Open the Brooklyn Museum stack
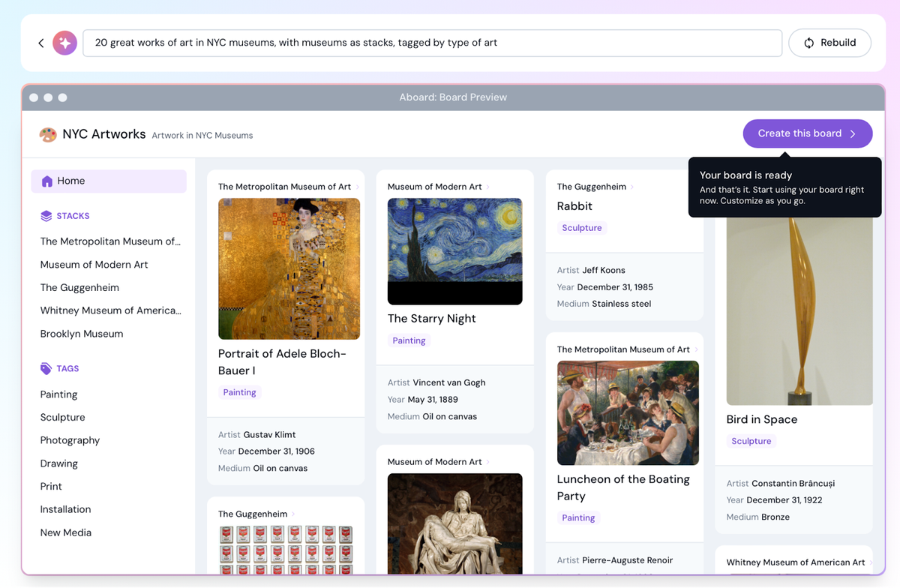The height and width of the screenshot is (588, 900). tap(82, 333)
